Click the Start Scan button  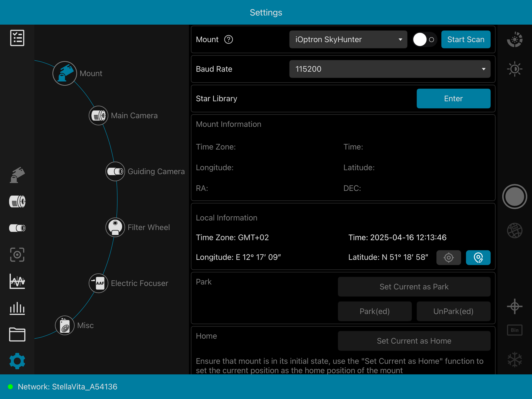[x=466, y=40]
